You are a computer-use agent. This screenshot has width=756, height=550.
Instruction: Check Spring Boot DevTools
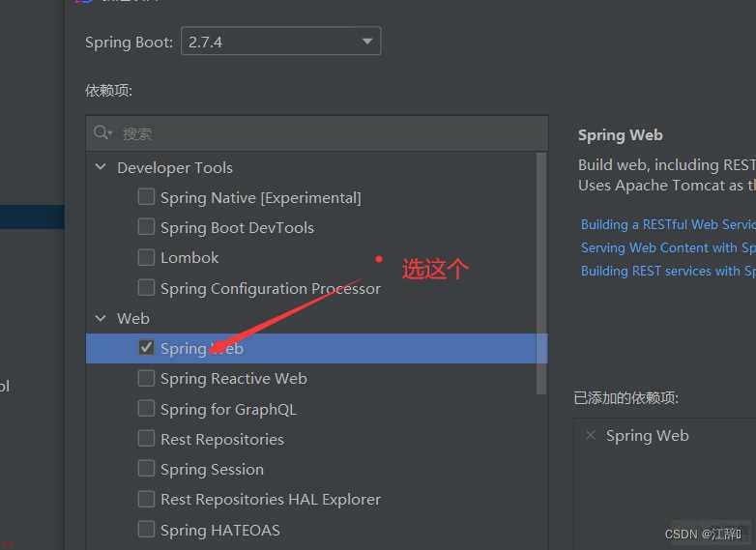point(146,226)
